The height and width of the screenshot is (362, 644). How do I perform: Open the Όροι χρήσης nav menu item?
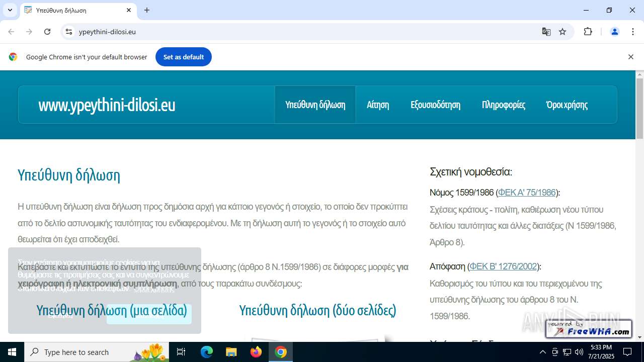[x=567, y=105]
